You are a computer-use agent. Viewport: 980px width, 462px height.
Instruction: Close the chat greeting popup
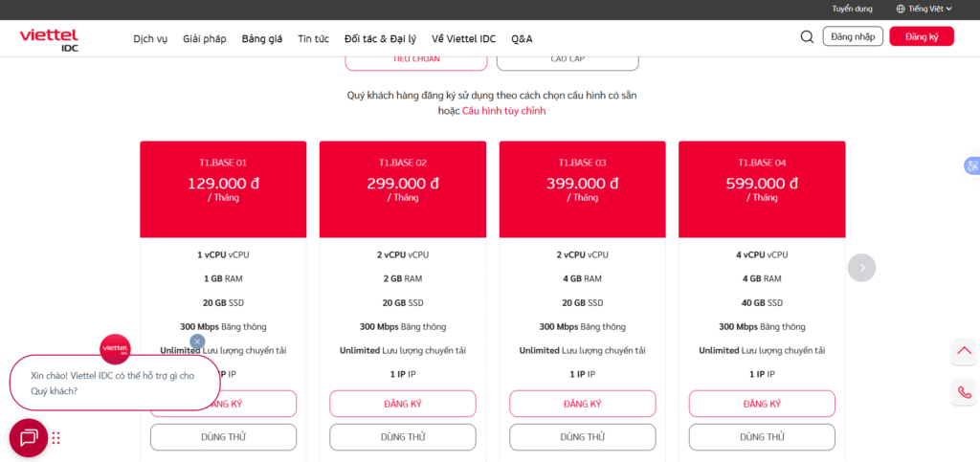coord(197,341)
